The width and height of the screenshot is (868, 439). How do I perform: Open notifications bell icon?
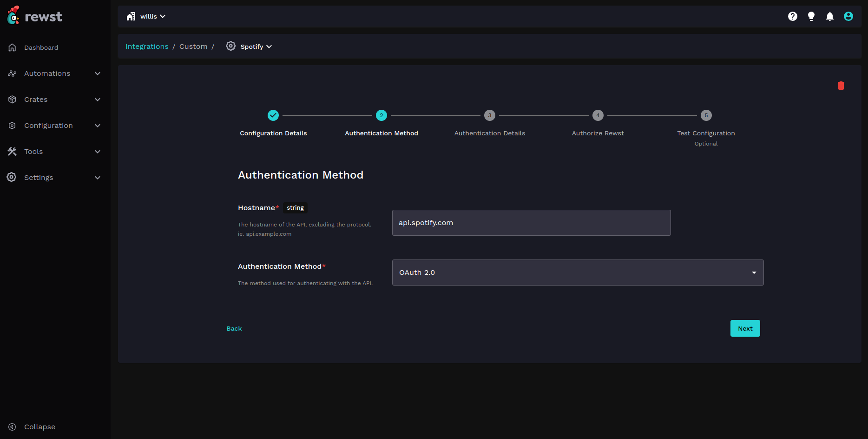coord(830,16)
